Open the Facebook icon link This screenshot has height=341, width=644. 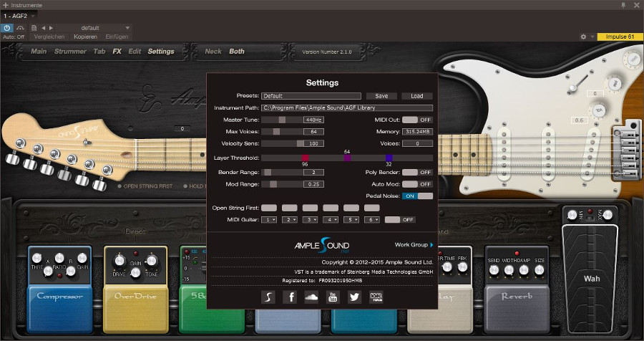(x=290, y=297)
